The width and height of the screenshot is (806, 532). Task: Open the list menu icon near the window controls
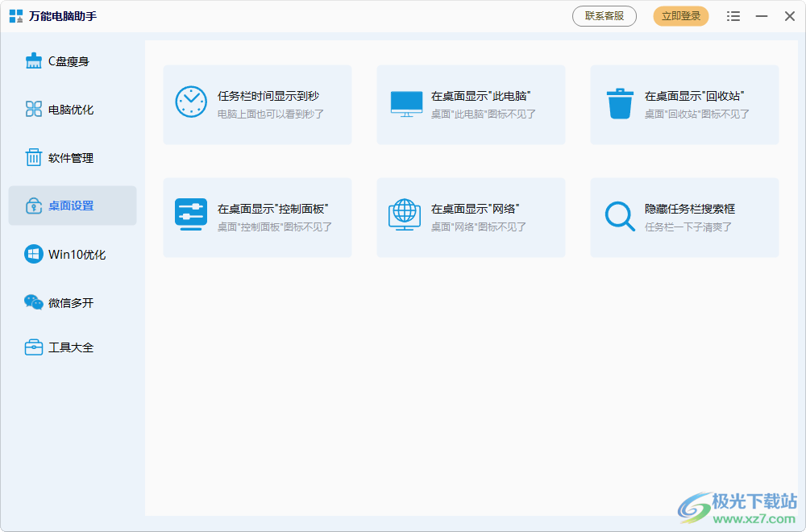point(733,15)
